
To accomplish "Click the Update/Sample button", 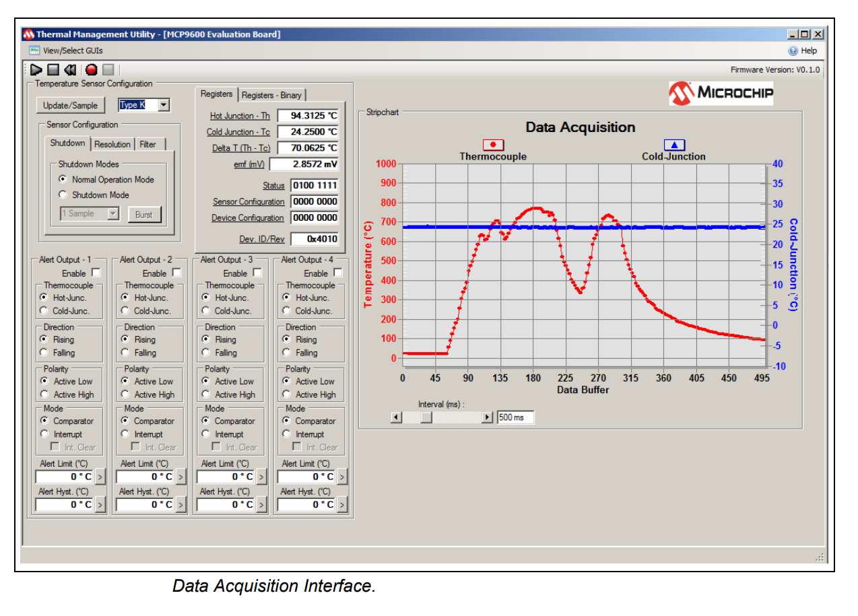I will tap(70, 106).
